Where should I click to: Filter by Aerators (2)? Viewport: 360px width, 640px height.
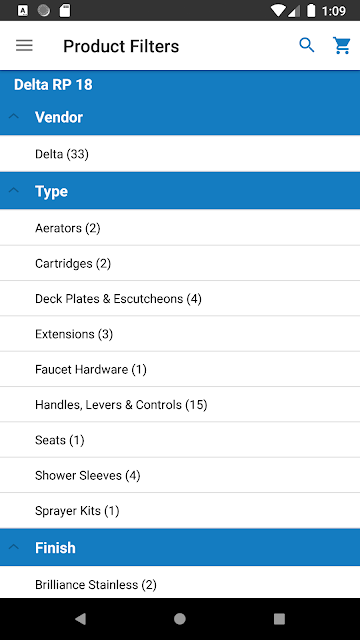coord(180,228)
